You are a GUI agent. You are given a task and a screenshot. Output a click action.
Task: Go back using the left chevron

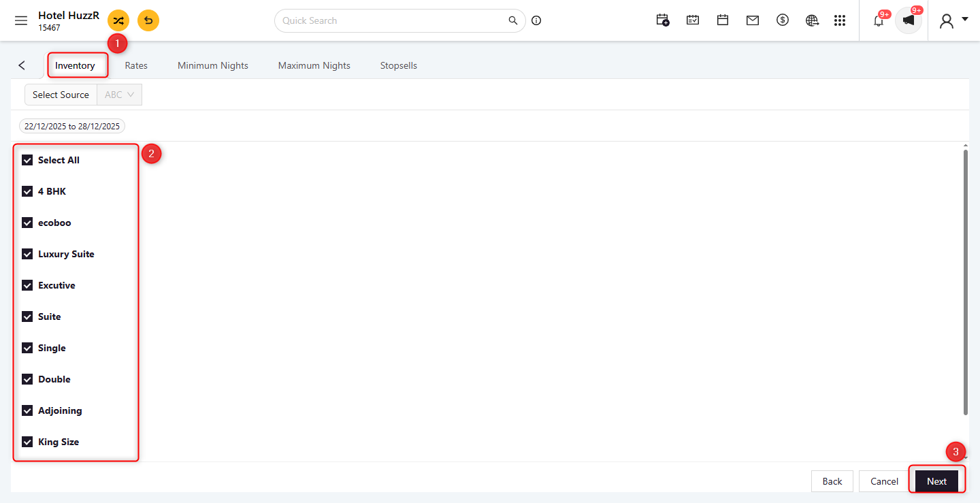22,65
